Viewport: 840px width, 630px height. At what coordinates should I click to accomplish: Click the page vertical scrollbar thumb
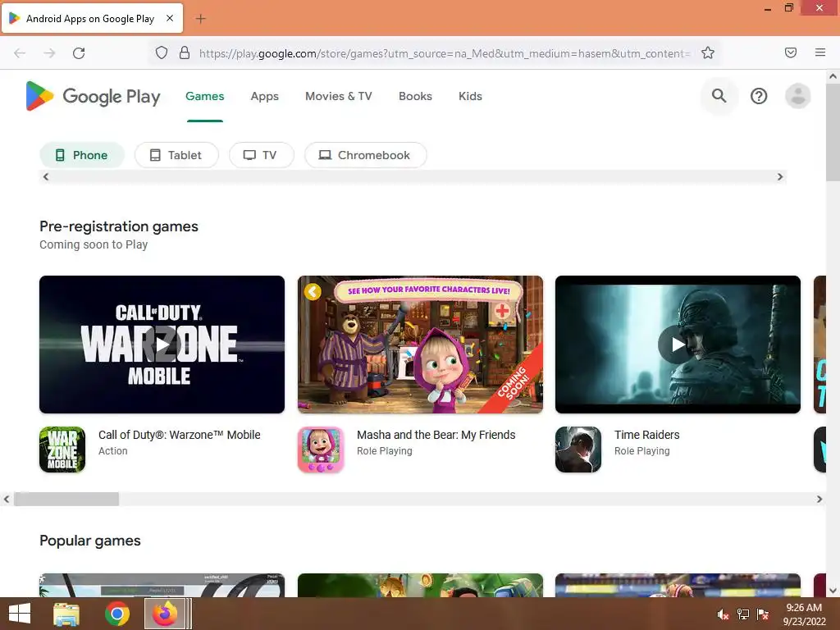tap(833, 133)
